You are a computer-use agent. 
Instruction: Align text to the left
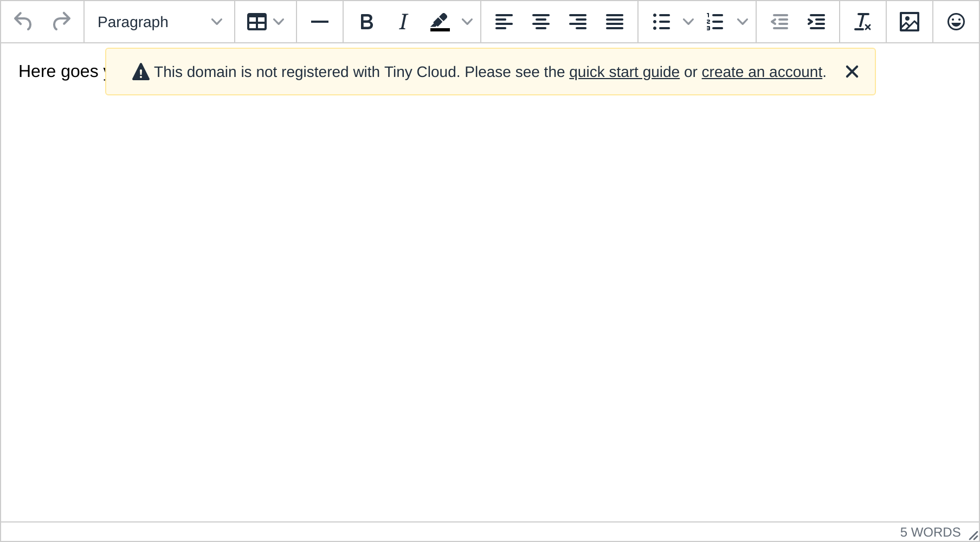click(x=504, y=22)
